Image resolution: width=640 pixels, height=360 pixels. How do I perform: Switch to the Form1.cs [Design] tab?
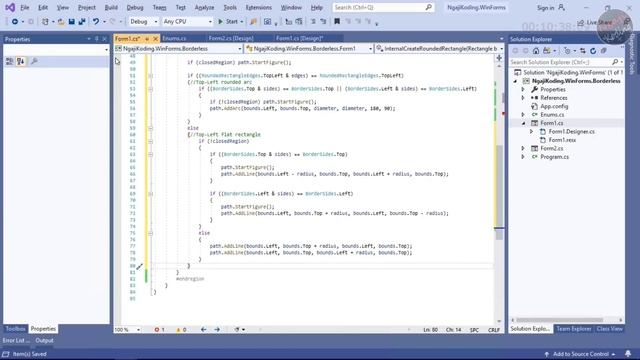point(299,38)
